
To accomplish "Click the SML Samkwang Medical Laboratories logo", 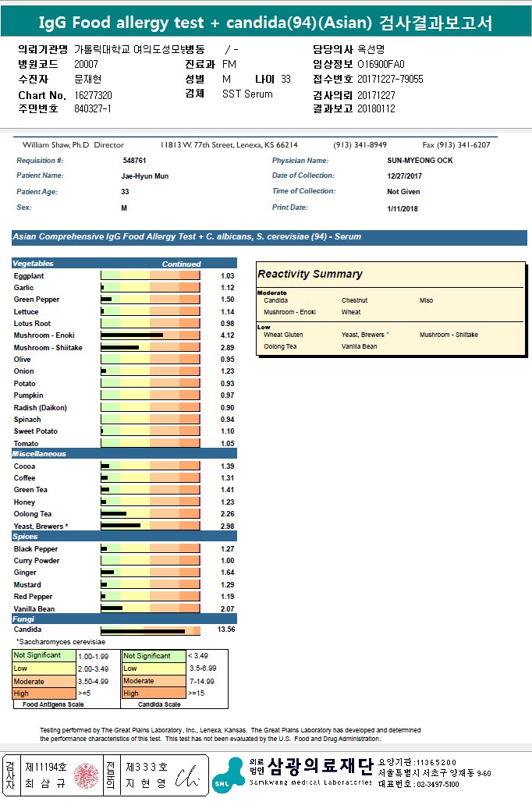I will pyautogui.click(x=229, y=775).
